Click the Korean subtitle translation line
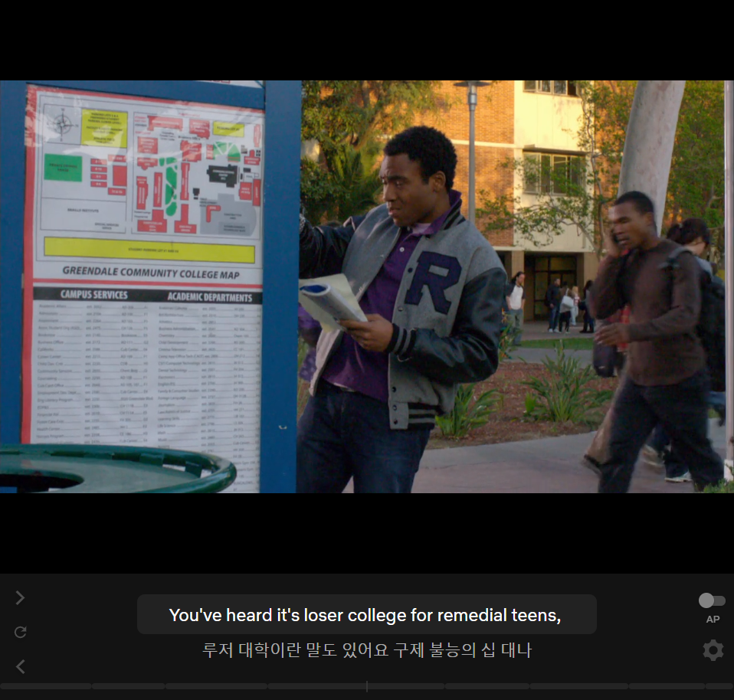The width and height of the screenshot is (734, 700). coord(366,650)
